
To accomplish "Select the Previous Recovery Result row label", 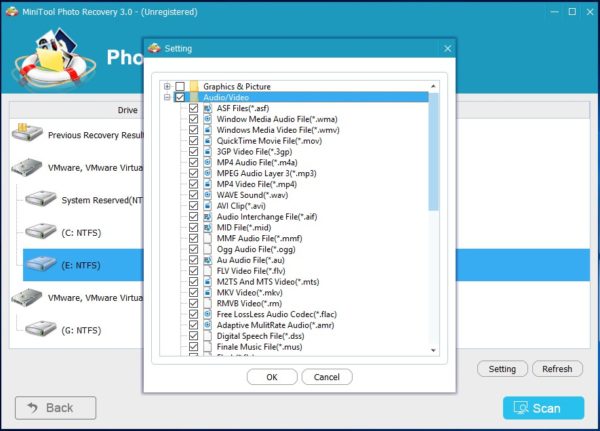I will pyautogui.click(x=95, y=135).
